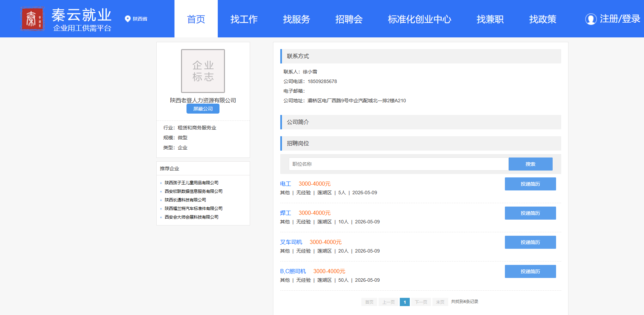The height and width of the screenshot is (315, 644).
Task: Click the 共找到4条记录 text
Action: click(x=464, y=302)
